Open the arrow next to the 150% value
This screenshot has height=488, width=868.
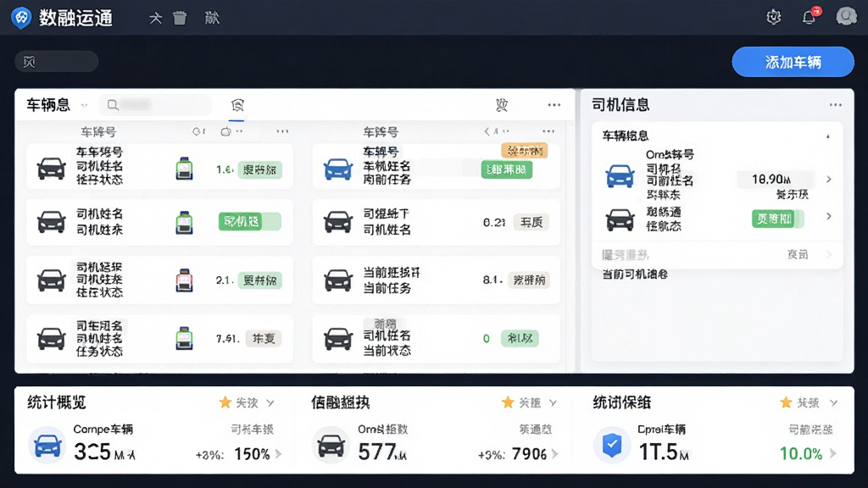tap(278, 454)
